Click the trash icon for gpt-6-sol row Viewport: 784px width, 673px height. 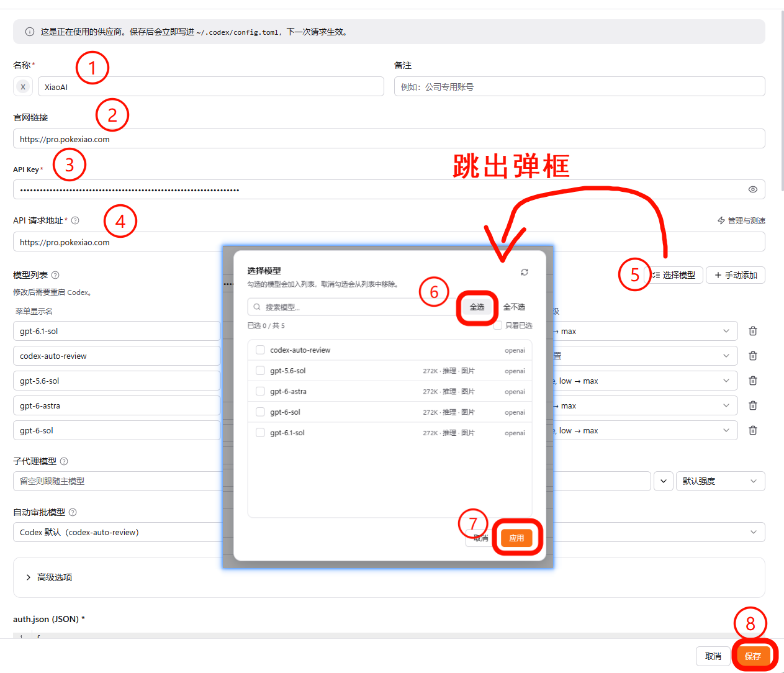753,430
